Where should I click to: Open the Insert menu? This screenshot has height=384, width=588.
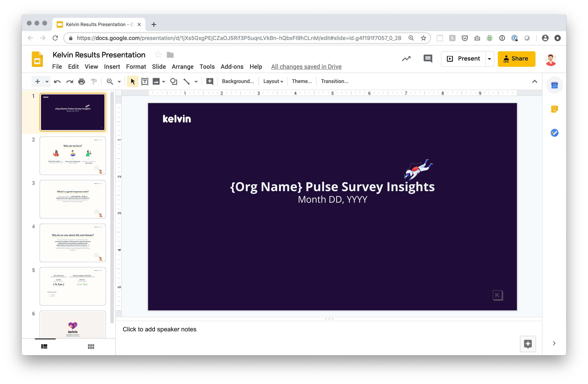coord(112,67)
